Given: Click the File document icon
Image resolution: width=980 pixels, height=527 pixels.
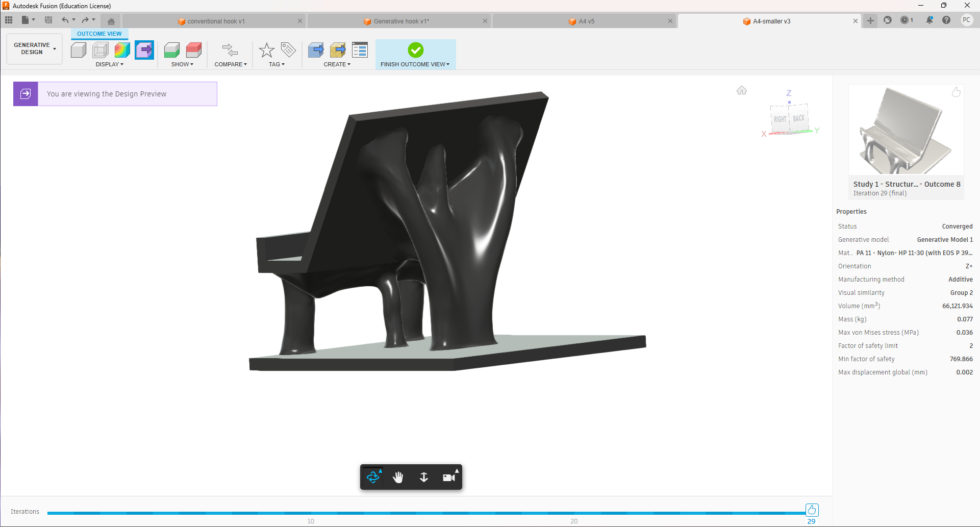Looking at the screenshot, I should [25, 20].
